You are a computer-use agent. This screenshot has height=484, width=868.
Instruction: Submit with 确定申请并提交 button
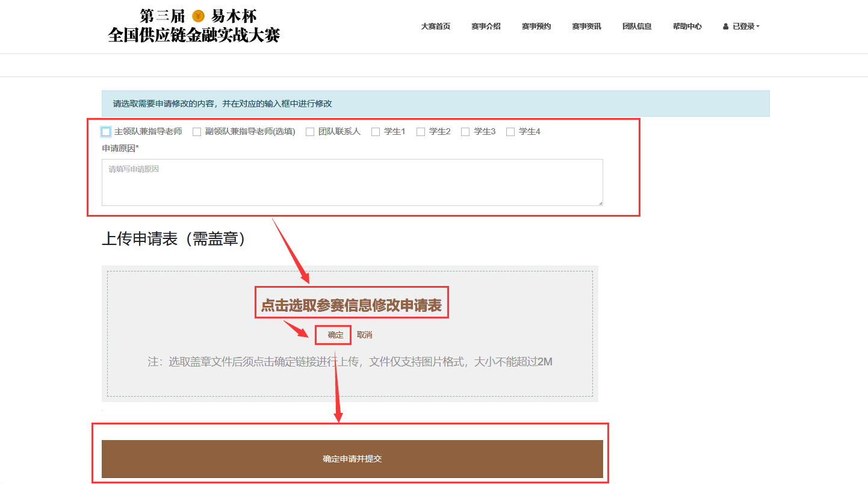click(x=352, y=459)
